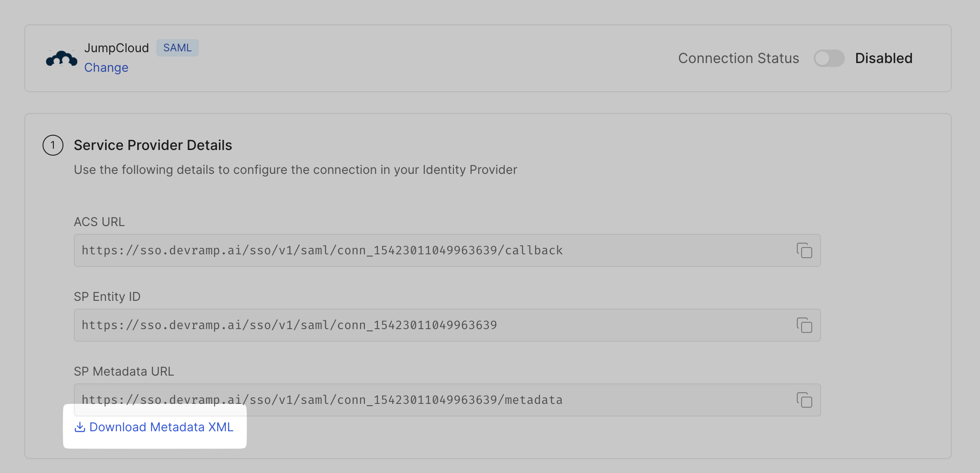Click the copy icon beside SP Metadata URL
This screenshot has height=473, width=980.
coord(804,400)
